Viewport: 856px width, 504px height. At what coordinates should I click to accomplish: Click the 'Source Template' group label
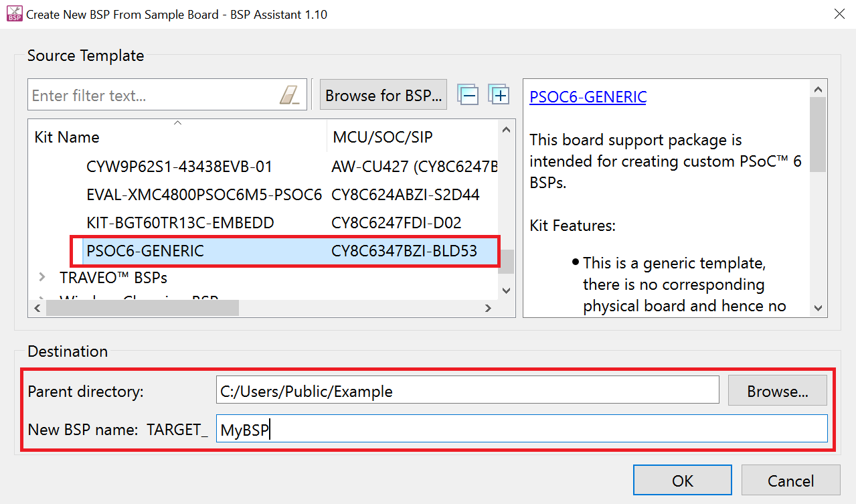pos(86,56)
